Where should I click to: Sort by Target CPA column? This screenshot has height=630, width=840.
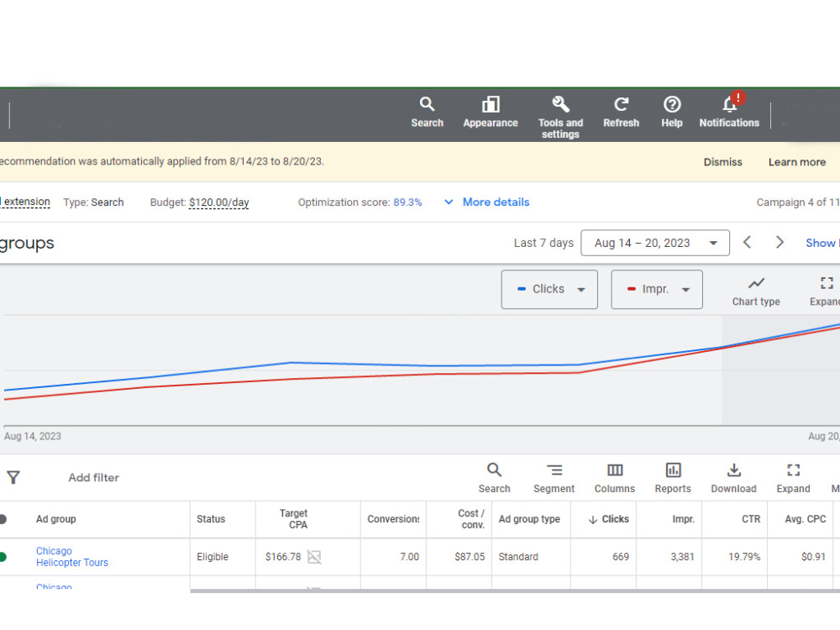pyautogui.click(x=293, y=519)
